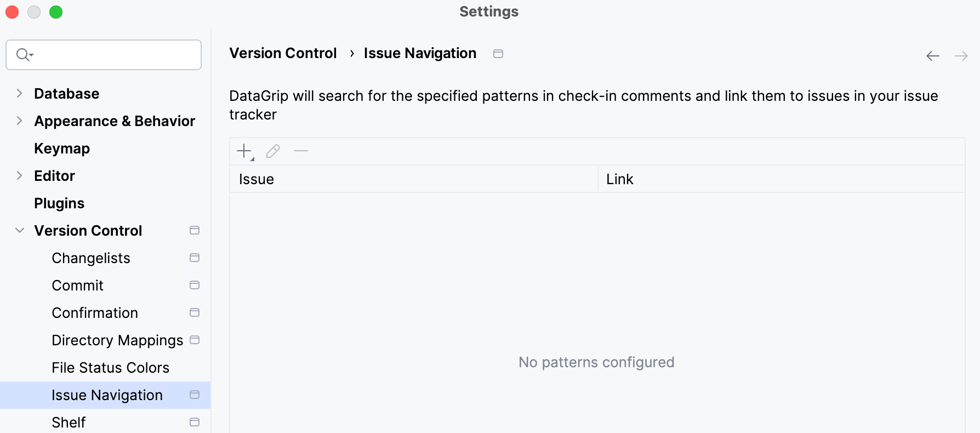Expand the Database section
The width and height of the screenshot is (980, 433).
tap(19, 93)
